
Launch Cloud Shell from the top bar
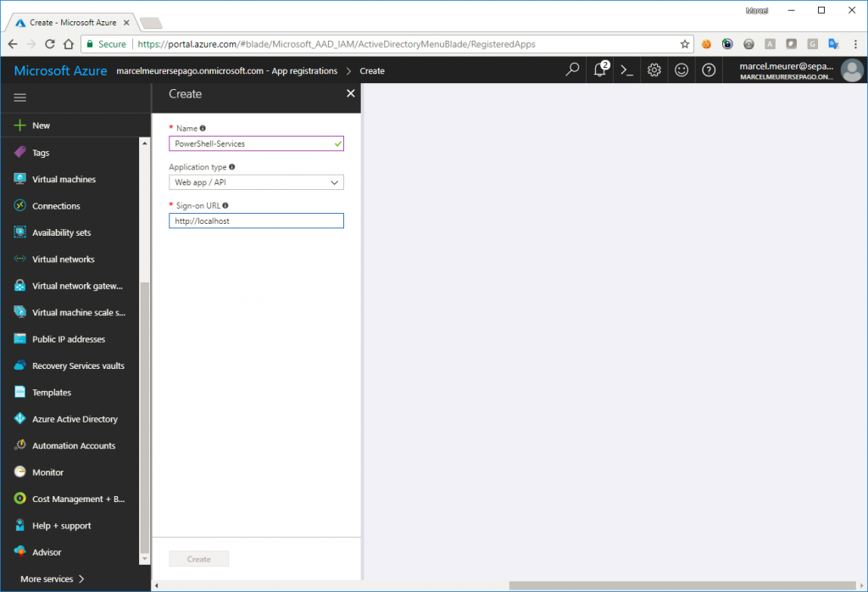coord(626,70)
